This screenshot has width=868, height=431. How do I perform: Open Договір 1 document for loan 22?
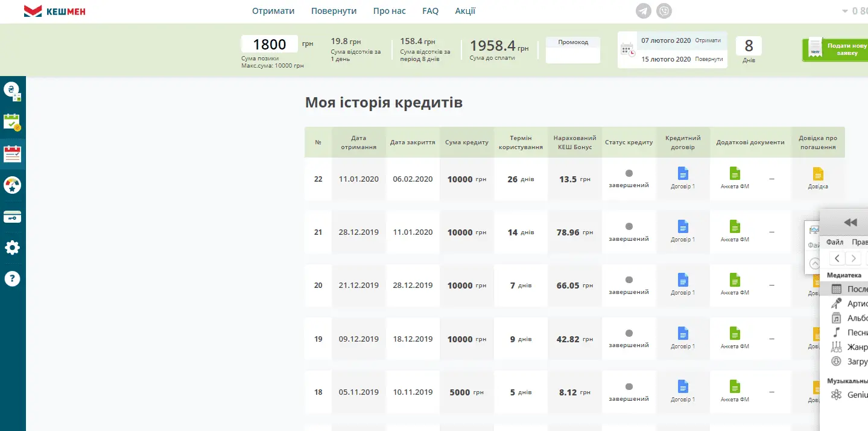pyautogui.click(x=683, y=177)
